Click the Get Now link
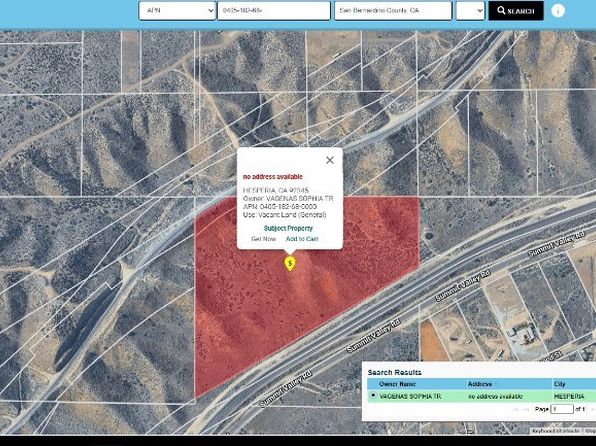Viewport: 596px width, 446px height. coord(263,239)
